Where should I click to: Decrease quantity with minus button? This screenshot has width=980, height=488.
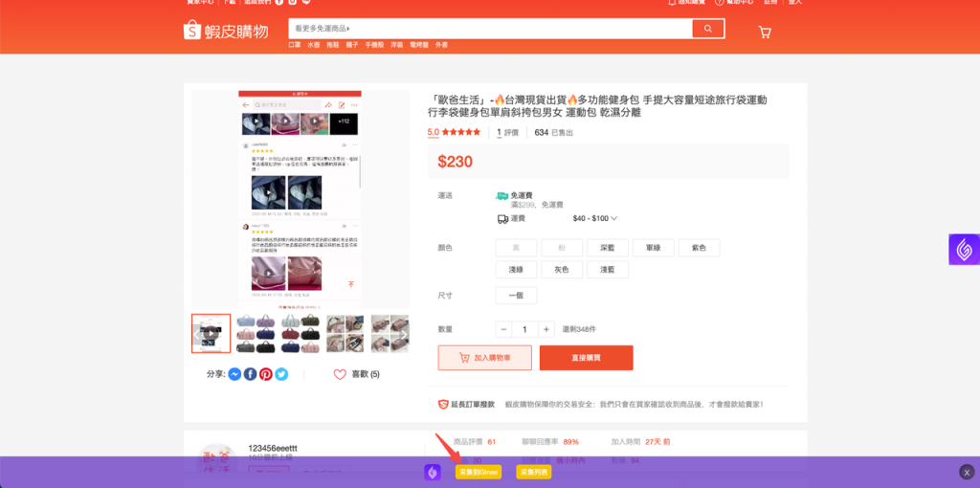point(504,329)
